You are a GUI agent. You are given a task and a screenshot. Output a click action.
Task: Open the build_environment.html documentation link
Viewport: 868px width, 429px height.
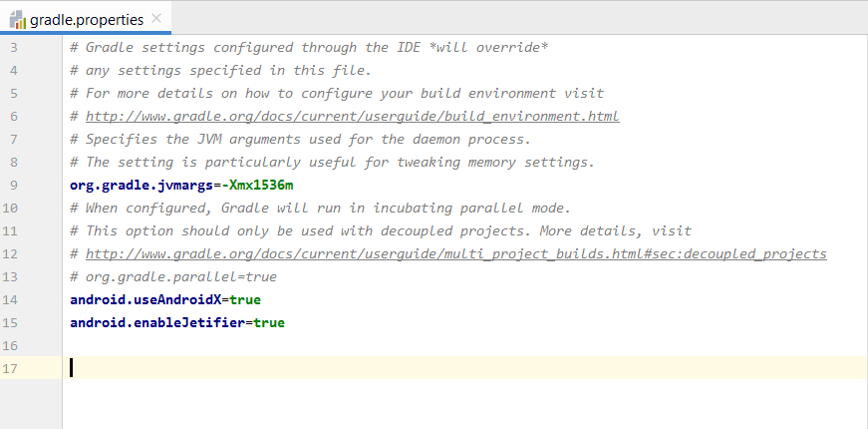pyautogui.click(x=352, y=116)
